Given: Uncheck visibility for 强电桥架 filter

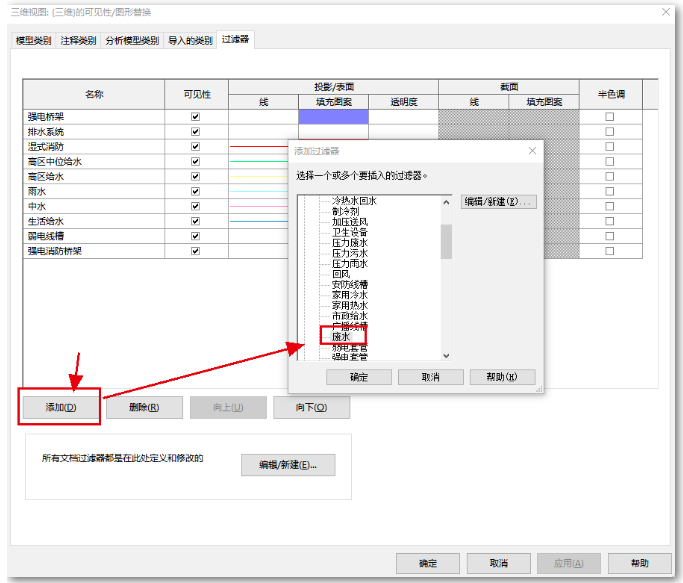Looking at the screenshot, I should point(196,117).
